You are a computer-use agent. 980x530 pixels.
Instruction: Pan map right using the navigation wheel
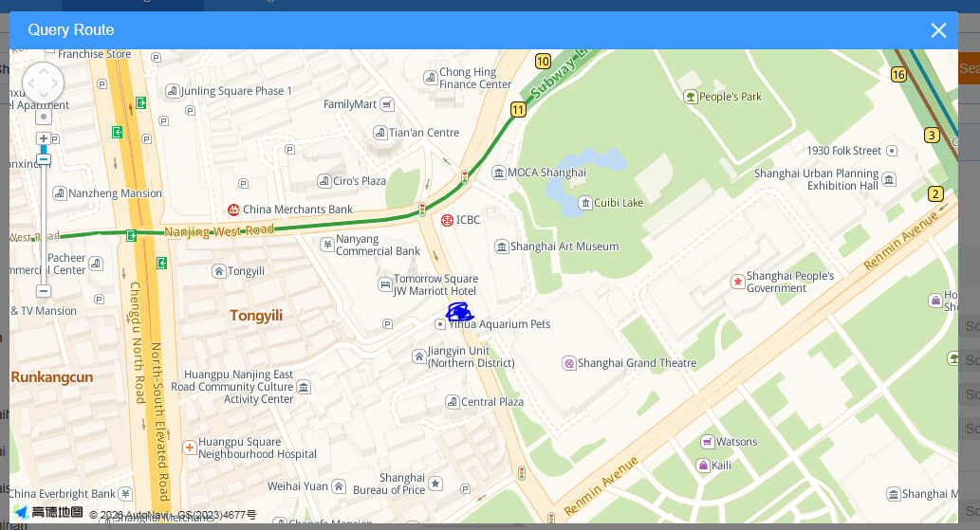(x=57, y=83)
